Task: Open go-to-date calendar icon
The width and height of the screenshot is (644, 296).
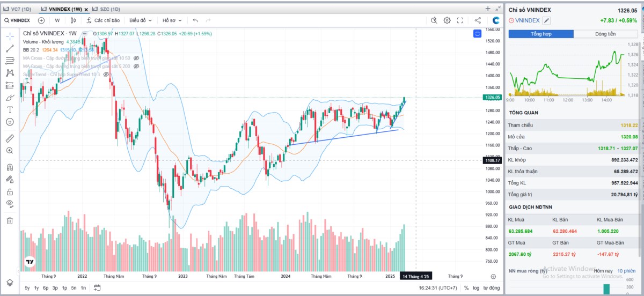Action: point(97,288)
